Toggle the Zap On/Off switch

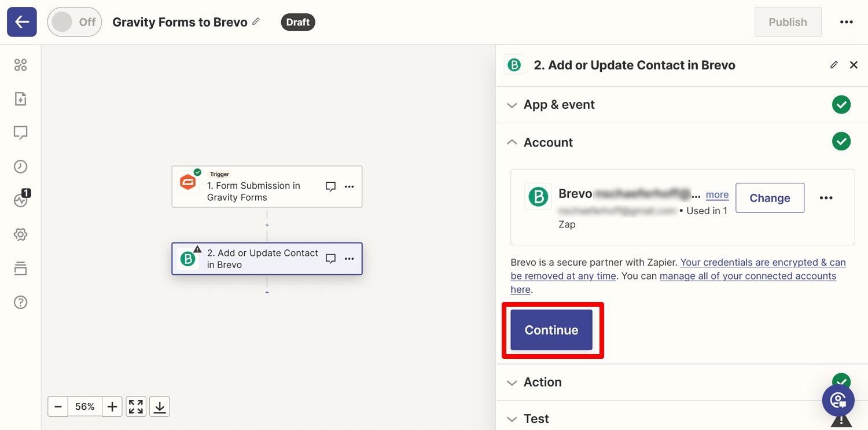[74, 22]
